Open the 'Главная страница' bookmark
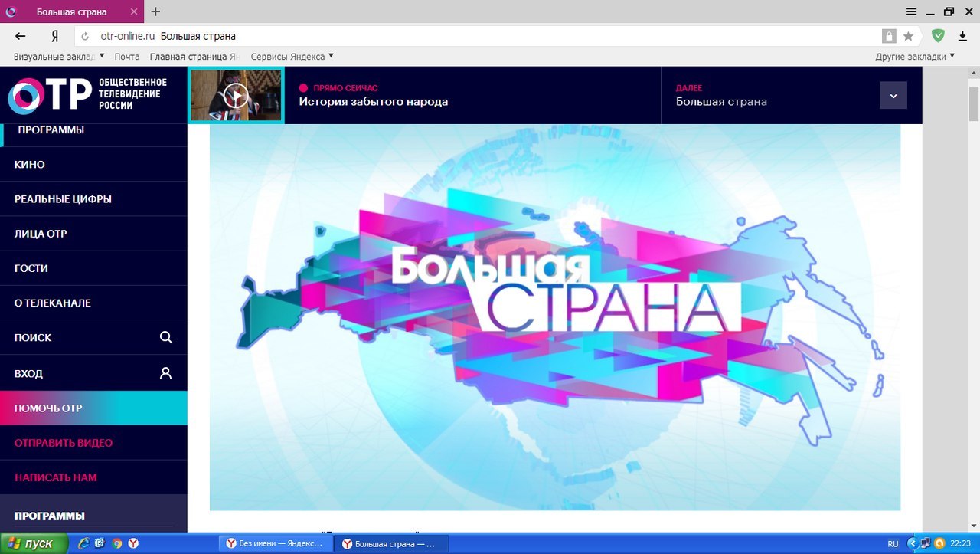This screenshot has width=980, height=554. click(x=195, y=56)
